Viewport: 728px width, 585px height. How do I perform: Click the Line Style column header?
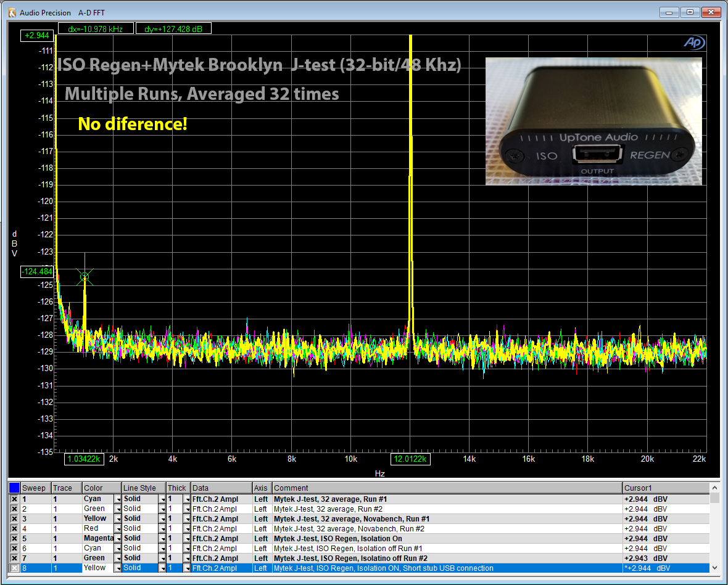point(144,488)
